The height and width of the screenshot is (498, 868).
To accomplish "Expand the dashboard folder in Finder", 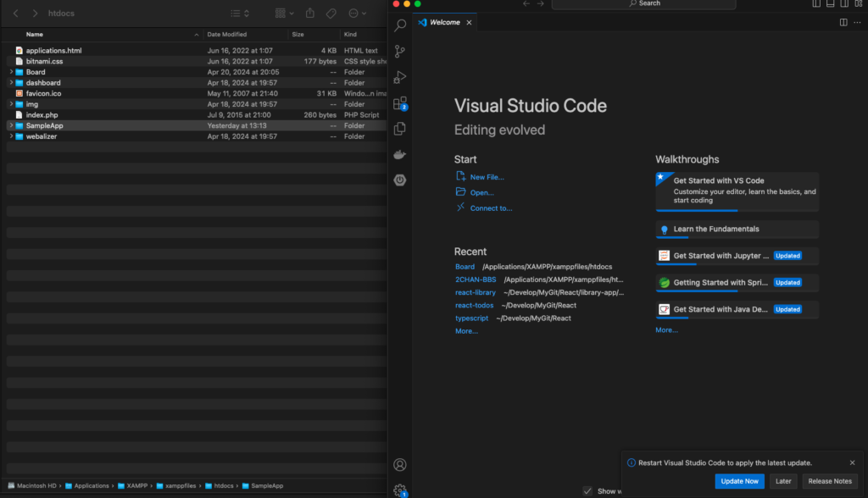I will (11, 82).
